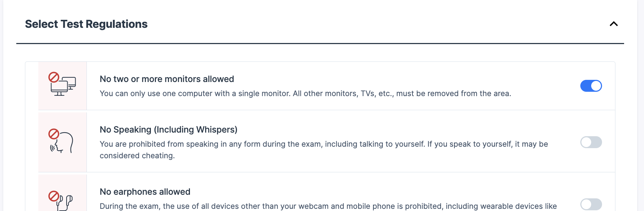644x211 pixels.
Task: Select the 'No two or more monitors allowed' title
Action: 167,79
